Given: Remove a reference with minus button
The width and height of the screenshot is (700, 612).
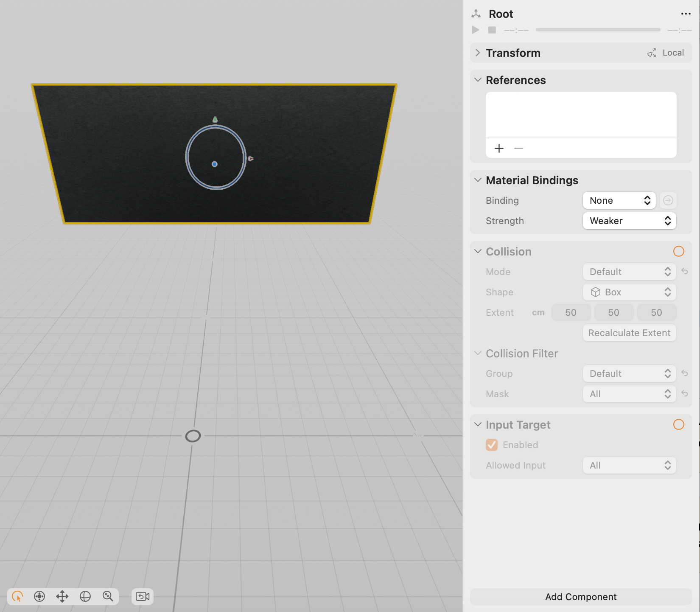Looking at the screenshot, I should (518, 148).
